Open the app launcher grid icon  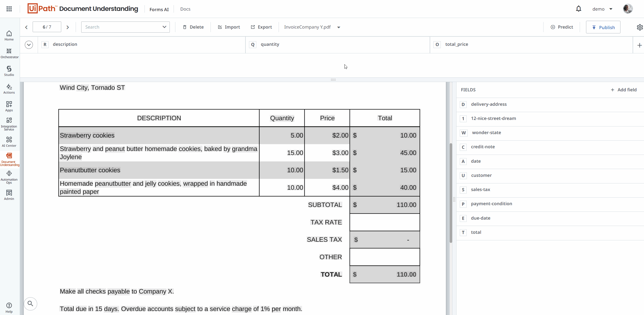[x=9, y=9]
